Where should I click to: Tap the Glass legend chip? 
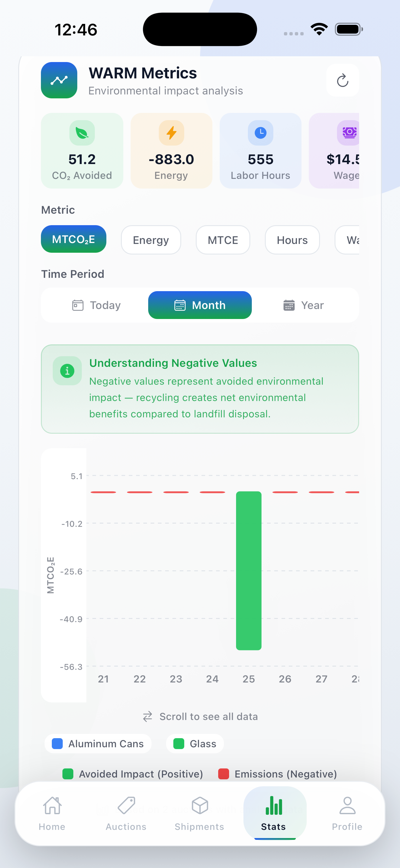tap(195, 744)
